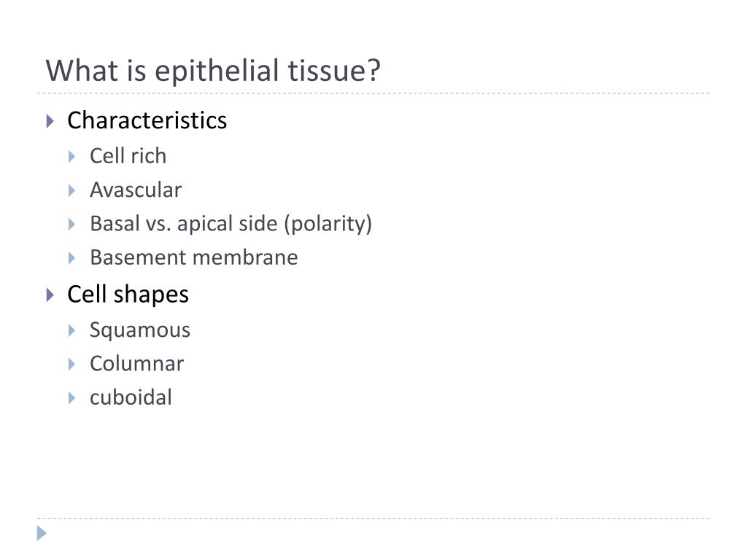
Task: Click the word 'Columnar'
Action: (136, 364)
